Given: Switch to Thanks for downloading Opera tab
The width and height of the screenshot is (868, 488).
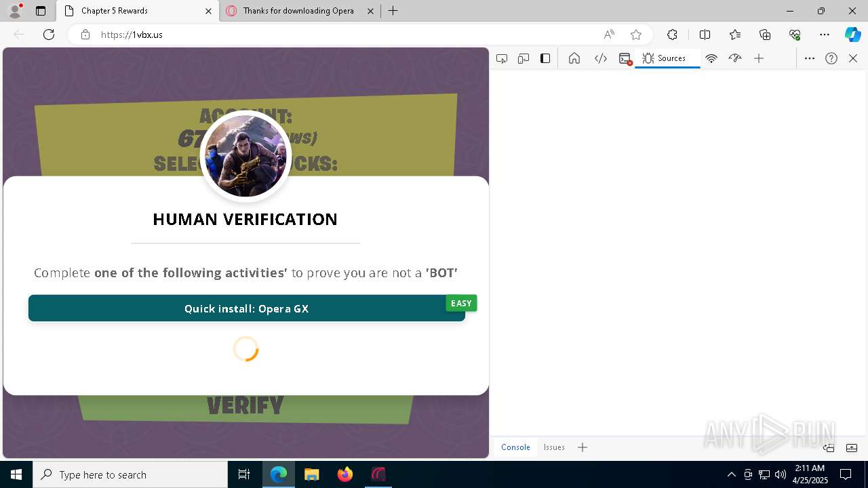Looking at the screenshot, I should pyautogui.click(x=300, y=11).
